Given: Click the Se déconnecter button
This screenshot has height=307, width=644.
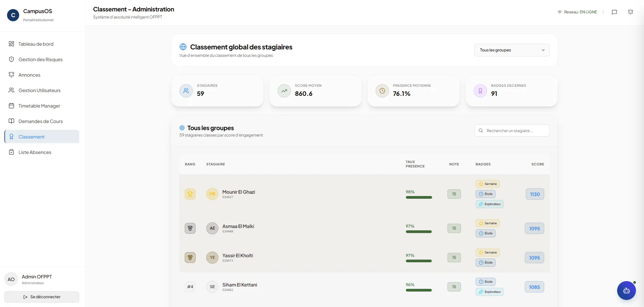Looking at the screenshot, I should 42,297.
